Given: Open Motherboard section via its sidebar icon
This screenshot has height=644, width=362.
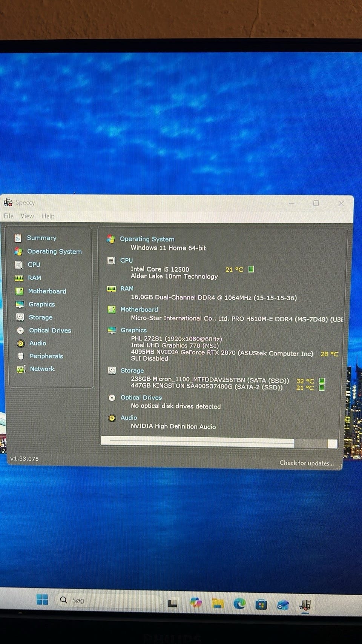Looking at the screenshot, I should 19,291.
